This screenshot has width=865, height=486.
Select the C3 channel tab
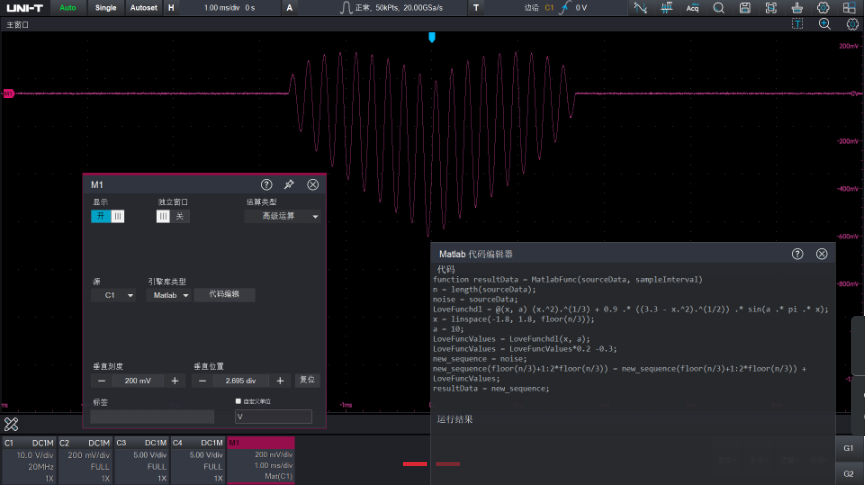[x=141, y=461]
